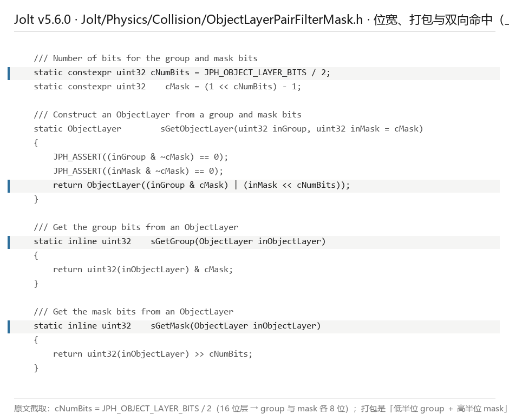Click the blue marker beside sGetMask line

pyautogui.click(x=9, y=326)
